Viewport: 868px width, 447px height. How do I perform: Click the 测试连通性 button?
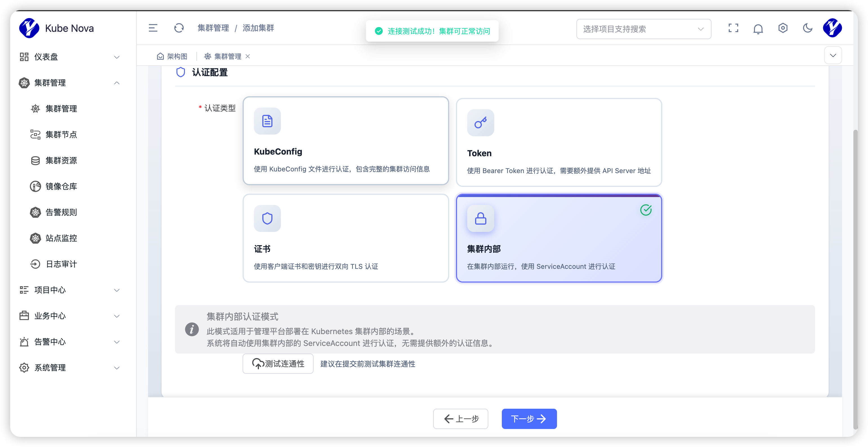point(278,363)
